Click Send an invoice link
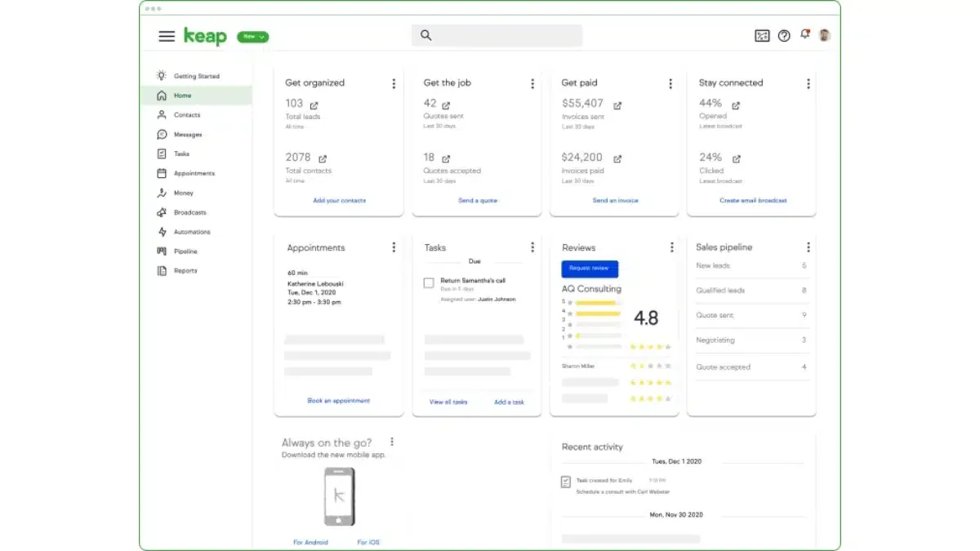The image size is (980, 551). pos(616,200)
